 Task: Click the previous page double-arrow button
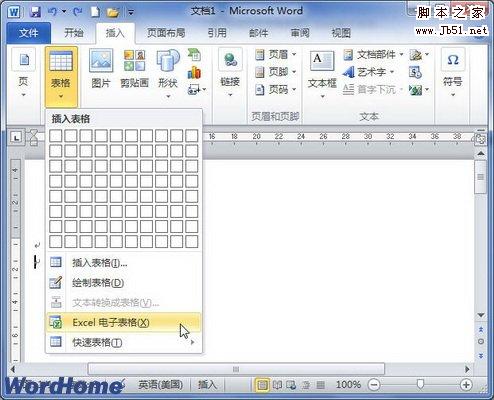[481, 329]
